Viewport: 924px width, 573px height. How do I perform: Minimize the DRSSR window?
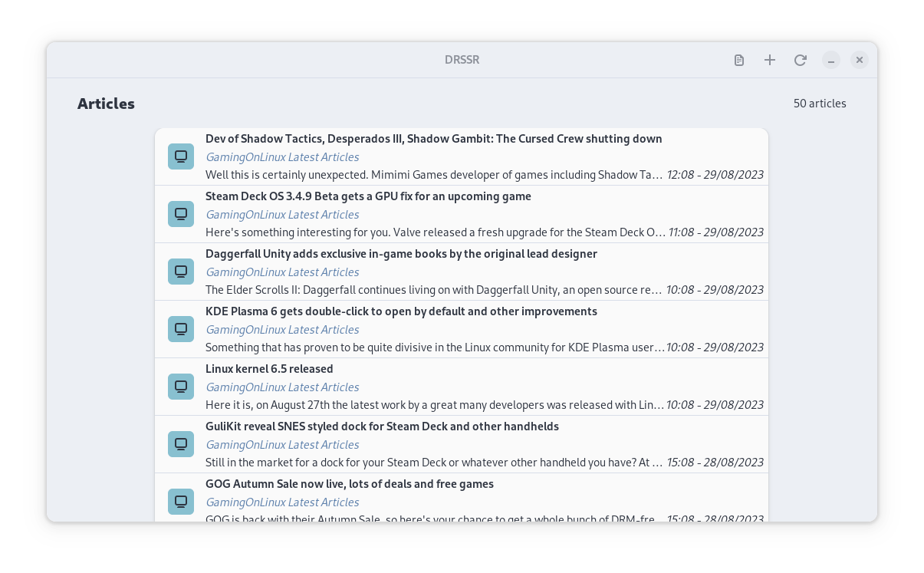tap(831, 60)
